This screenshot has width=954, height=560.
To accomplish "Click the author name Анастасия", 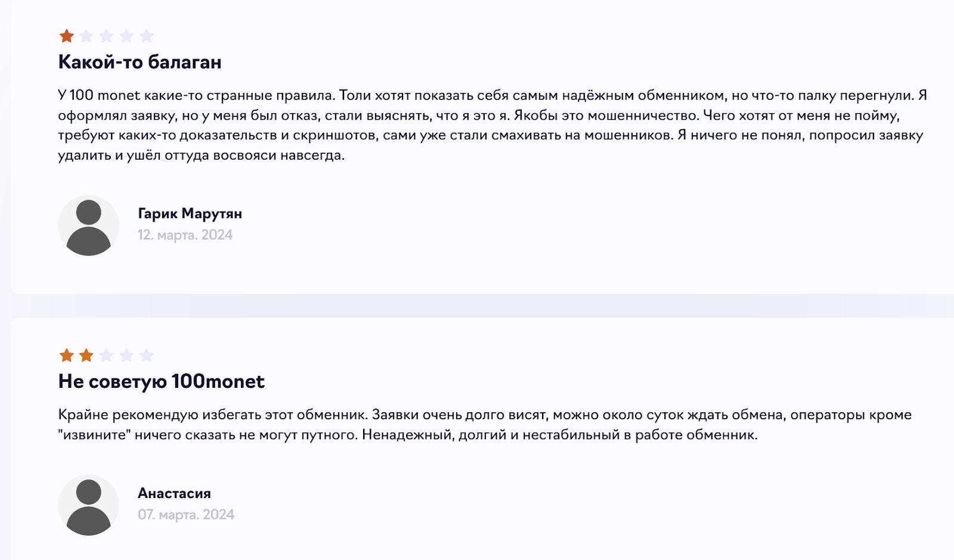I will 175,493.
